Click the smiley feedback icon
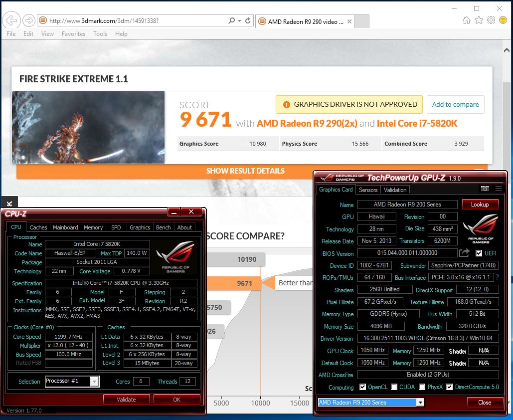 503,20
